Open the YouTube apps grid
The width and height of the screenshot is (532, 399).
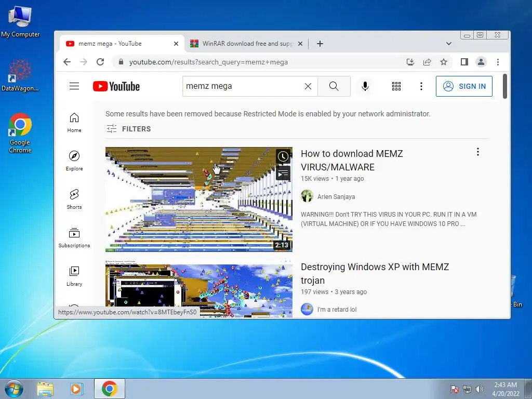coord(396,86)
